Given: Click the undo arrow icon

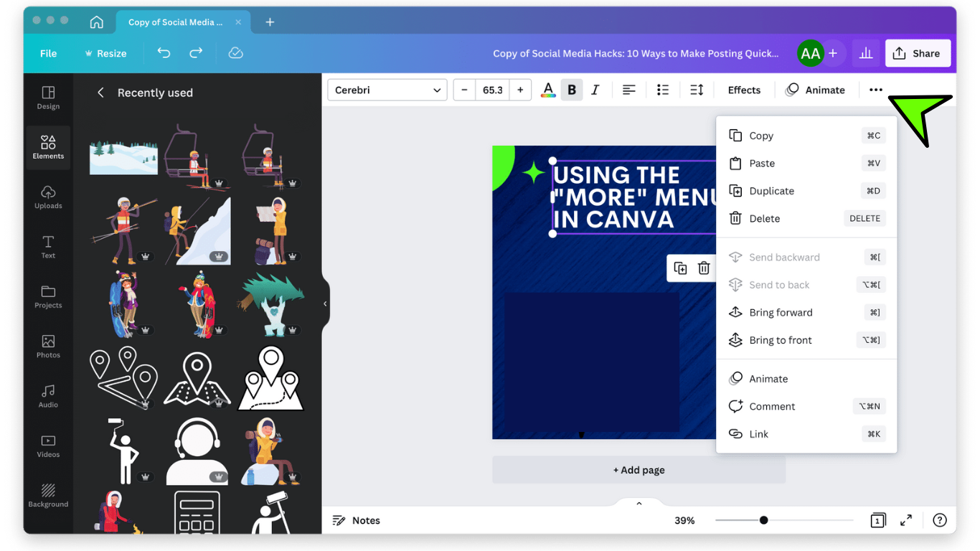Looking at the screenshot, I should pos(164,53).
